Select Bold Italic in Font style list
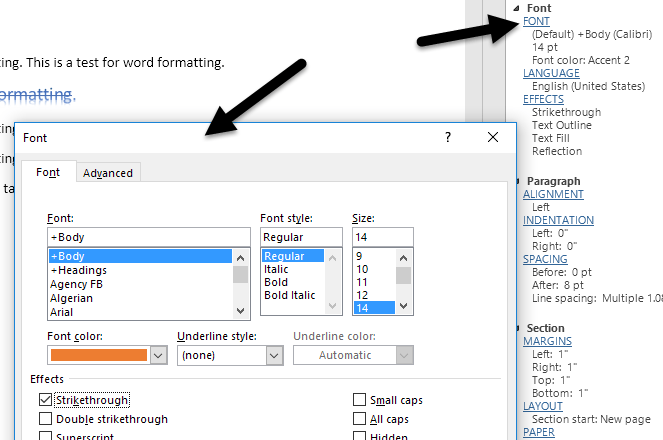663x440 pixels. click(x=288, y=296)
